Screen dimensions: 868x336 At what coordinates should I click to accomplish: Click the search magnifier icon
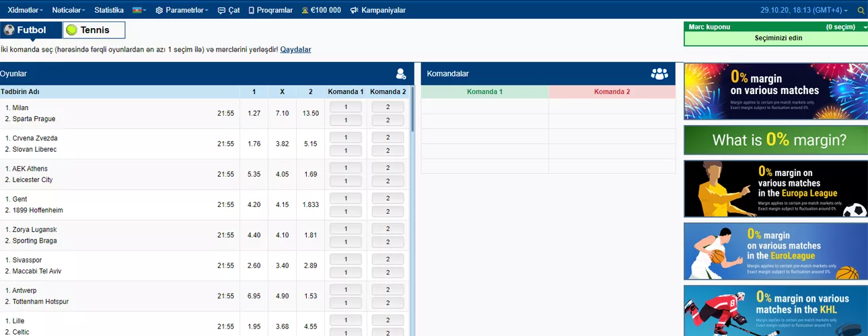pos(861,11)
